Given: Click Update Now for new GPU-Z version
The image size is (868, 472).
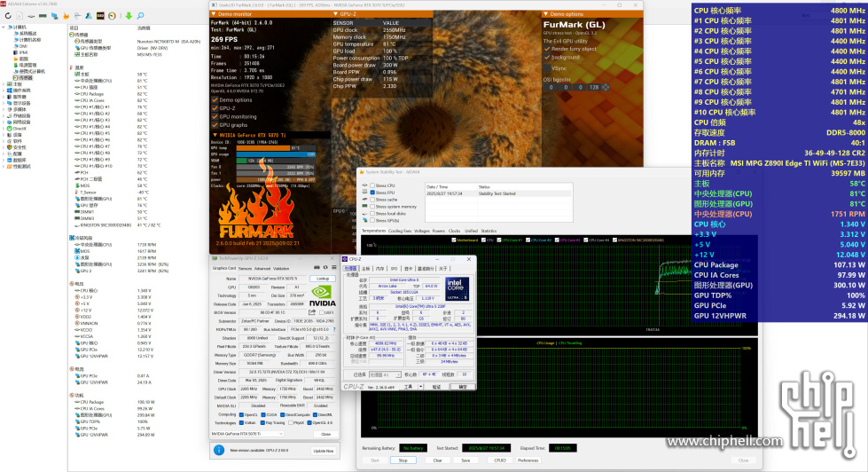Looking at the screenshot, I should click(324, 451).
